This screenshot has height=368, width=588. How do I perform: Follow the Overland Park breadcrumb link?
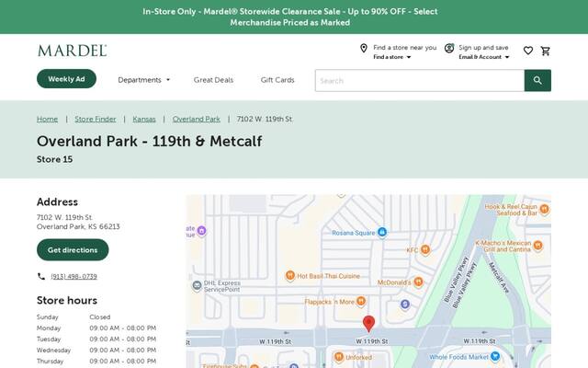(196, 119)
